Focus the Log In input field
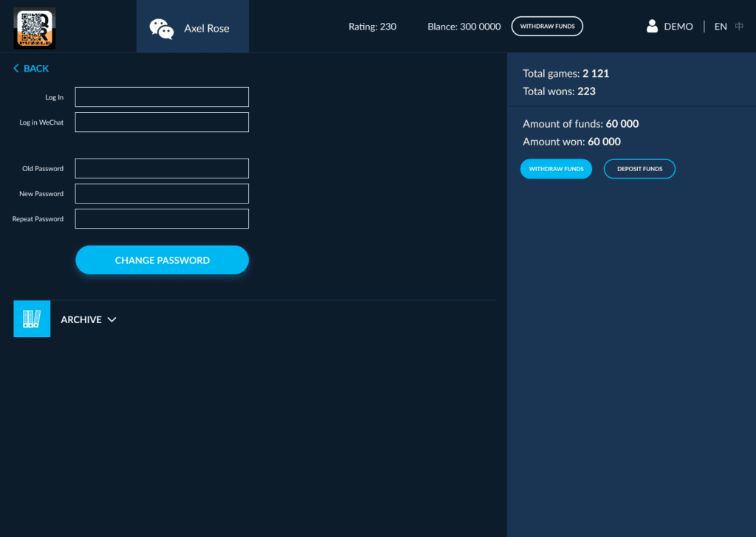This screenshot has width=756, height=537. click(x=162, y=97)
